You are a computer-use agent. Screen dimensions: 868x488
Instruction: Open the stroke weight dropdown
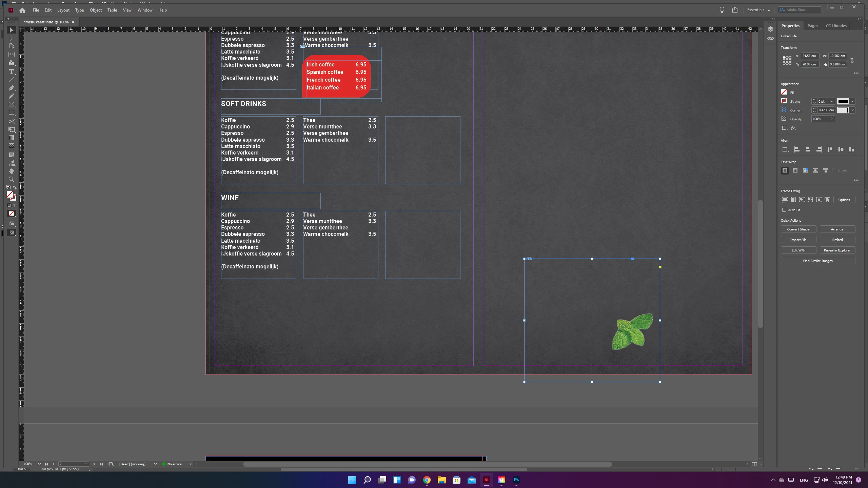click(831, 101)
